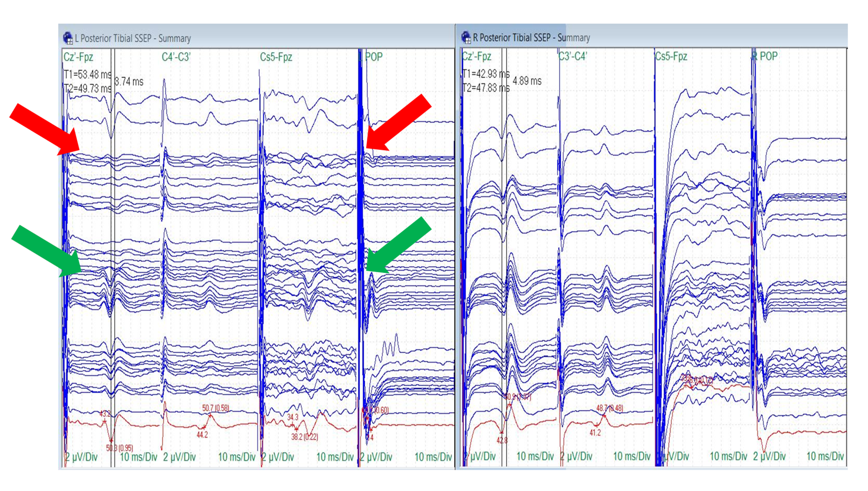The width and height of the screenshot is (868, 491).
Task: Click the 50.3 (0.95) trough marker label
Action: pyautogui.click(x=119, y=448)
